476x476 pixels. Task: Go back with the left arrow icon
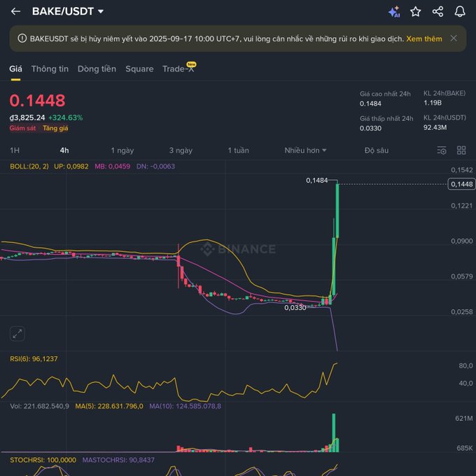pyautogui.click(x=15, y=11)
